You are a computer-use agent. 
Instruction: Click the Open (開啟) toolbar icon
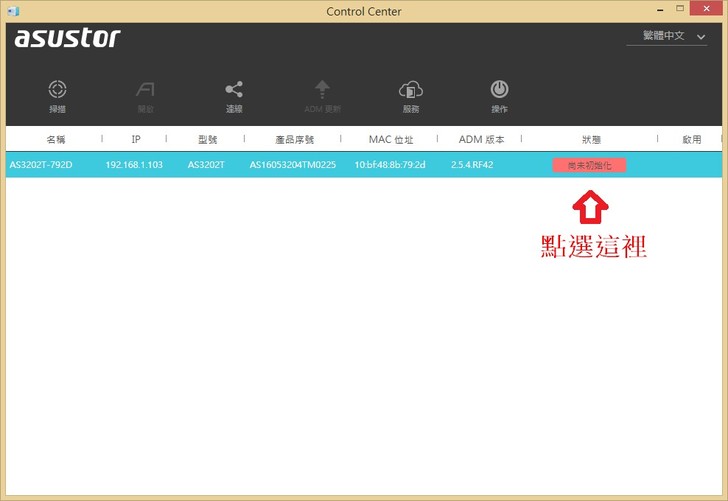[x=145, y=89]
